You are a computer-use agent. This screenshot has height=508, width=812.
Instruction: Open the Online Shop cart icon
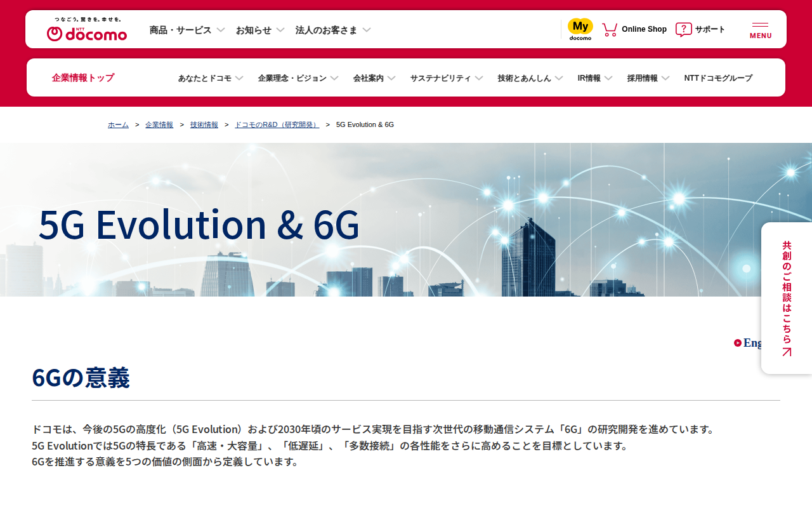pyautogui.click(x=610, y=29)
